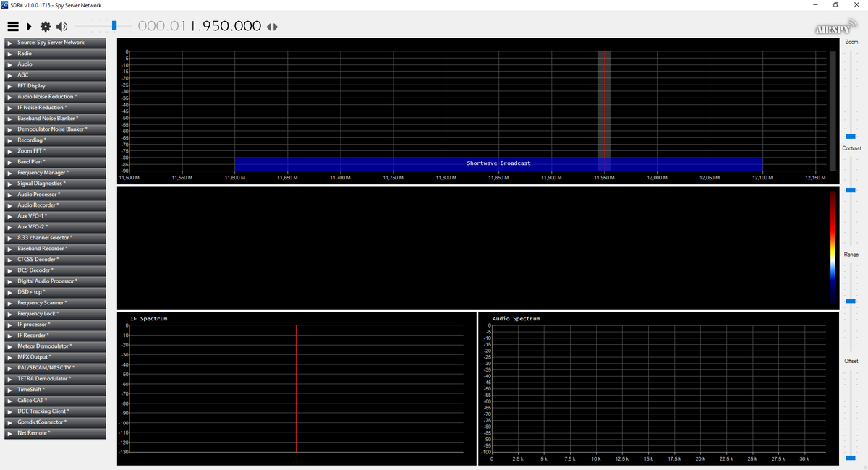Expand the Audio section
Image resolution: width=868 pixels, height=470 pixels.
pyautogui.click(x=54, y=64)
